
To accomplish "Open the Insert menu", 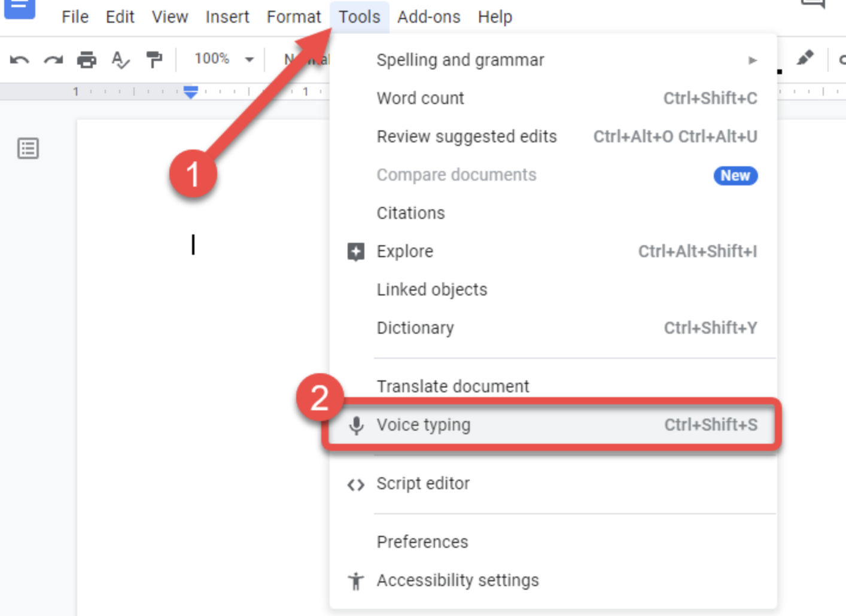I will (227, 17).
